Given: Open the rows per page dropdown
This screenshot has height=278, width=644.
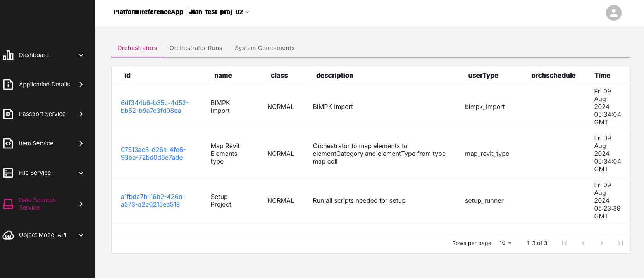Looking at the screenshot, I should (x=505, y=243).
